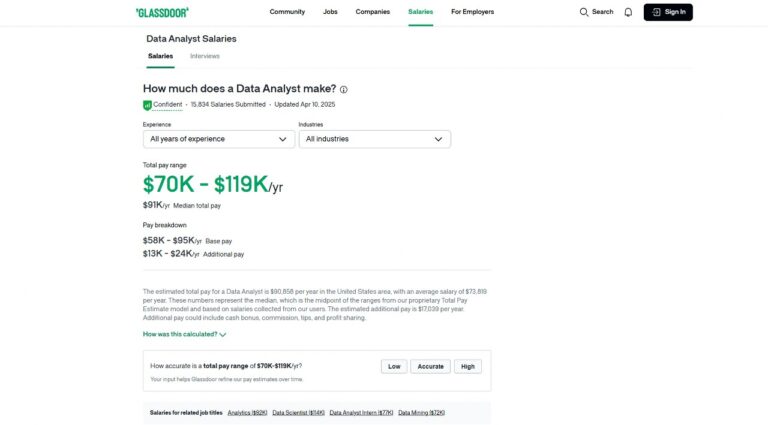Click the green Confident badge icon
768x425 pixels.
click(x=147, y=104)
